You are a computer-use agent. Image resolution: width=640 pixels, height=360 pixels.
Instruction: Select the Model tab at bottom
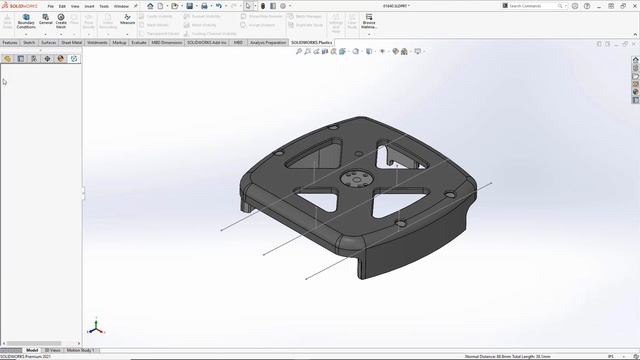[x=32, y=350]
